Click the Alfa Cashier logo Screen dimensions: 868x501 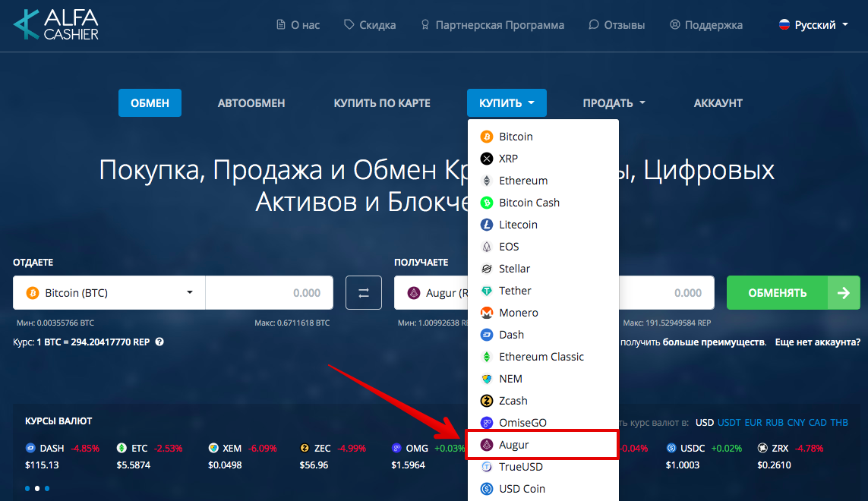tap(56, 24)
